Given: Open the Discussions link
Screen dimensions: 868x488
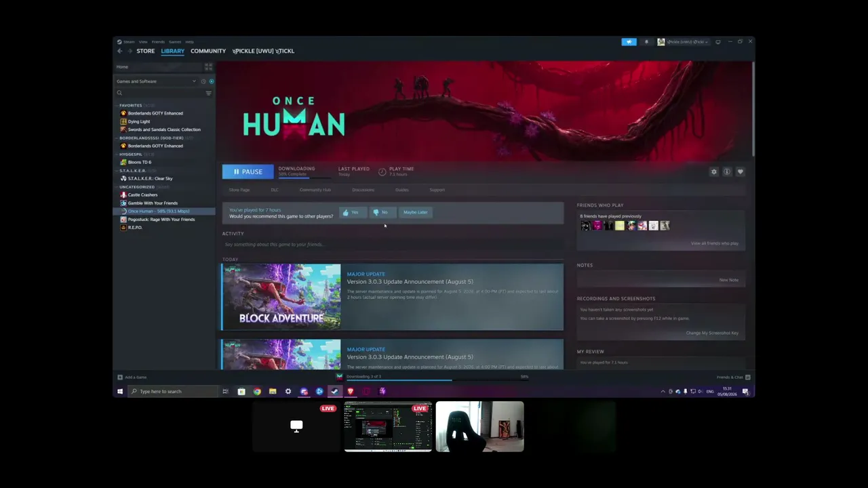Looking at the screenshot, I should pos(363,190).
